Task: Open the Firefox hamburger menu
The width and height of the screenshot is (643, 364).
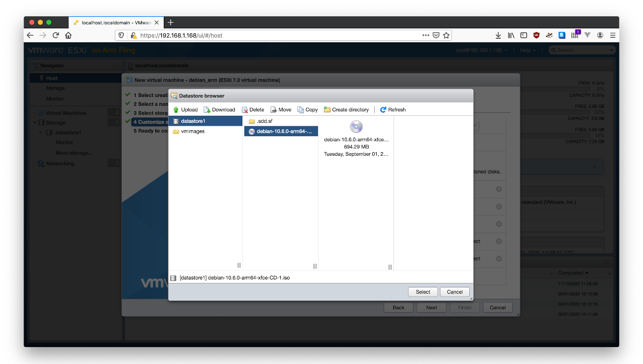Action: pyautogui.click(x=613, y=35)
